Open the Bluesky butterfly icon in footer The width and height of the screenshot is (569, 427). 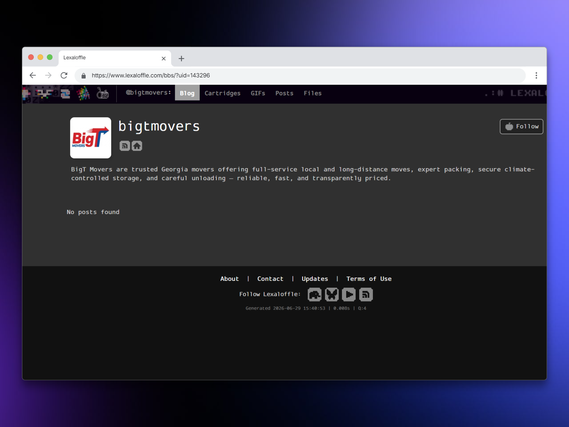332,294
